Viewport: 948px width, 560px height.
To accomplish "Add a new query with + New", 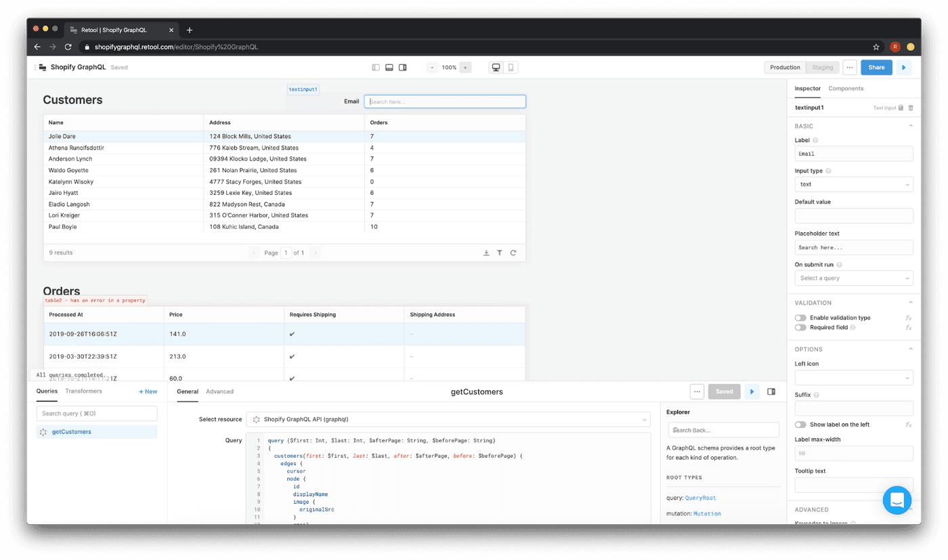I will [148, 391].
